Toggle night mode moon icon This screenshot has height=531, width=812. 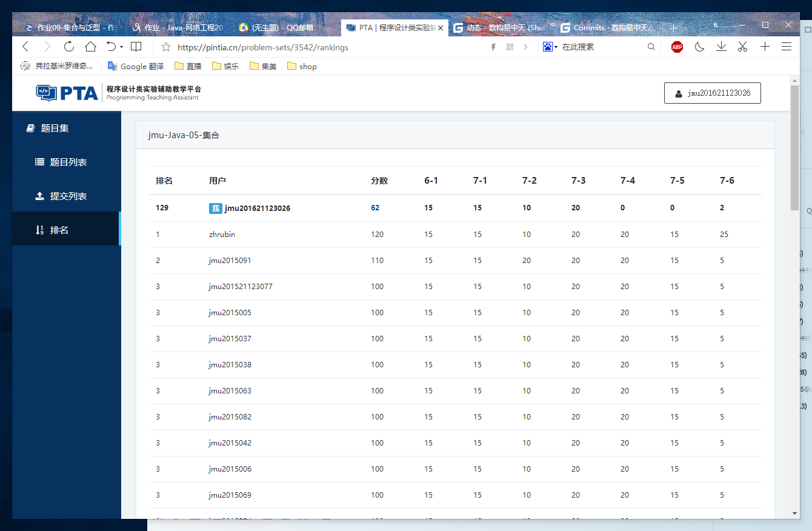pyautogui.click(x=699, y=47)
